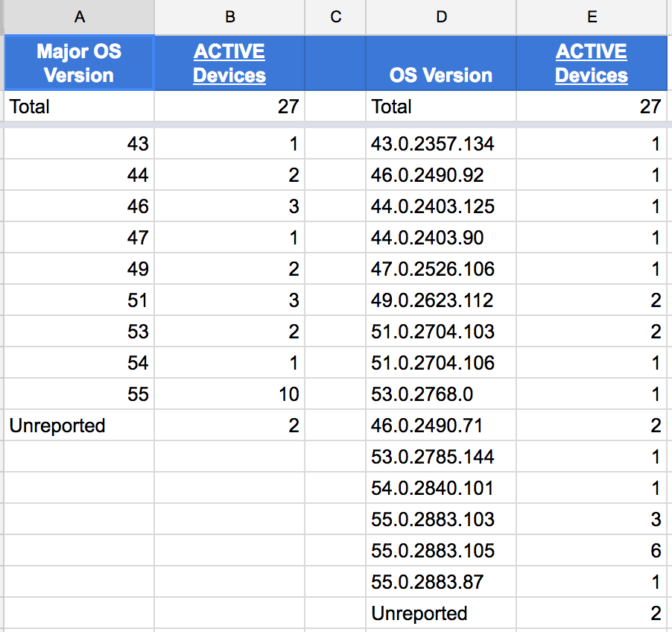Select column A header

point(79,17)
